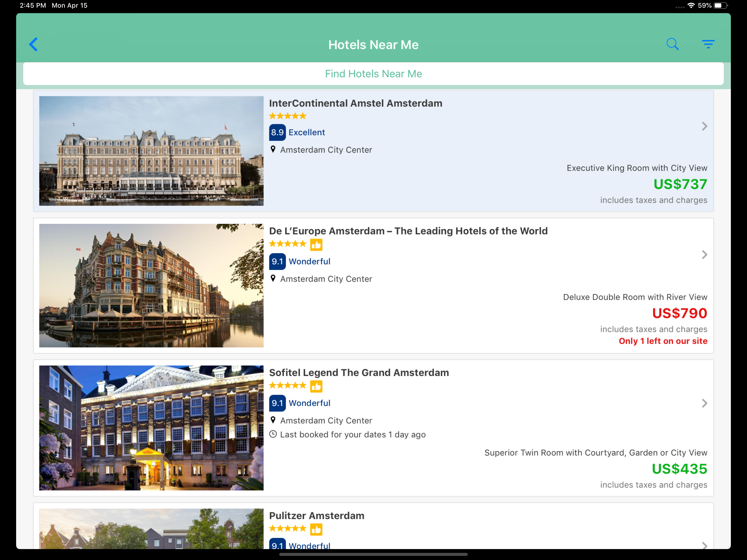Tap the home indicator bar
747x560 pixels.
tap(373, 554)
